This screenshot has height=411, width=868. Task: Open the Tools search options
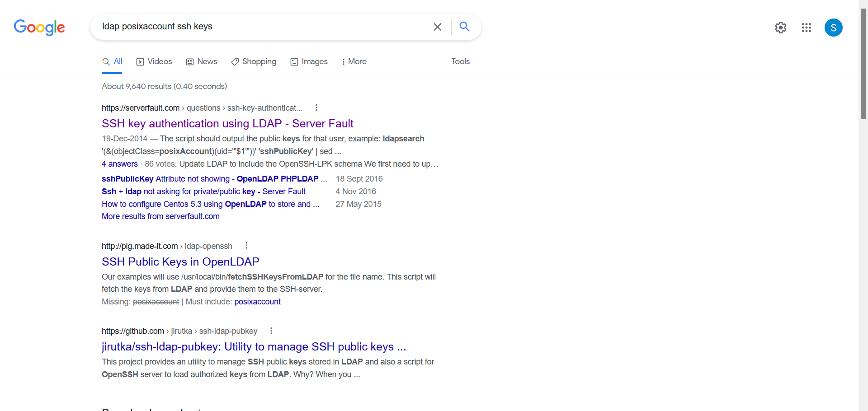(x=460, y=61)
